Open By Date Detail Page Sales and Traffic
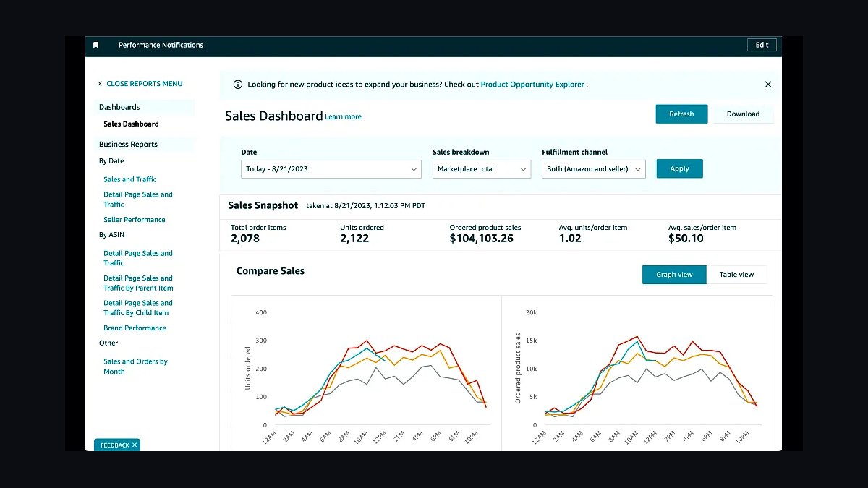This screenshot has height=488, width=868. click(138, 200)
